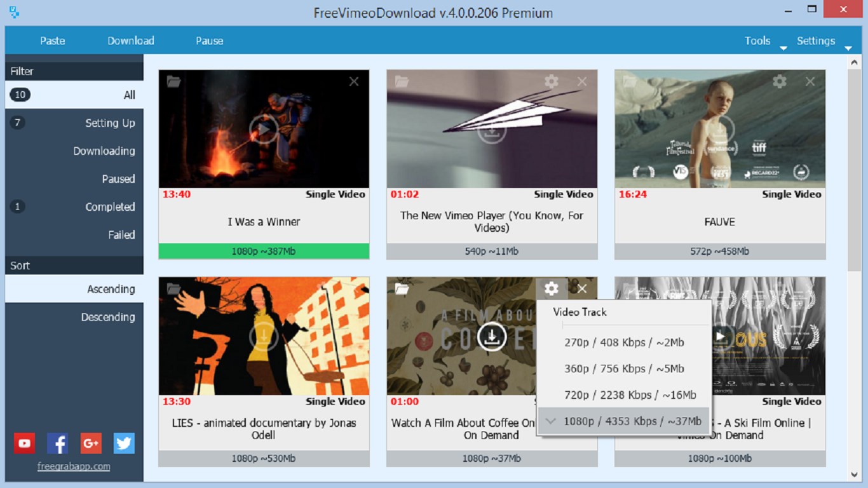
Task: Filter by Setting Up videos
Action: [x=74, y=123]
